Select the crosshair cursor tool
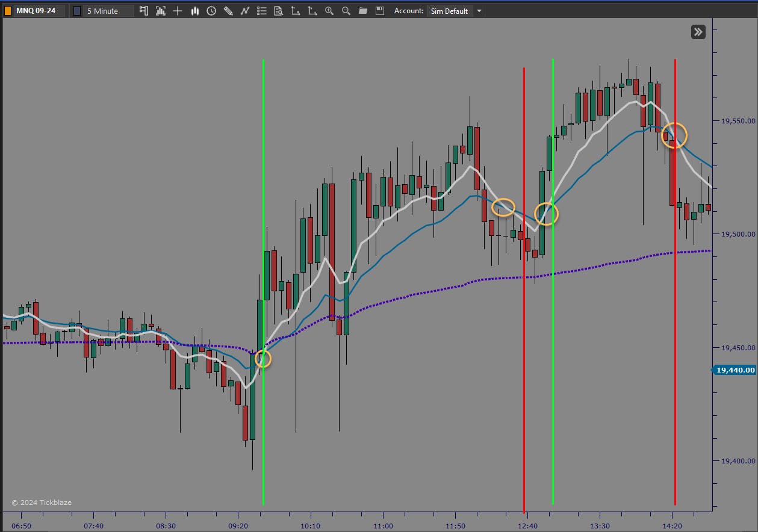The height and width of the screenshot is (532, 758). 178,11
